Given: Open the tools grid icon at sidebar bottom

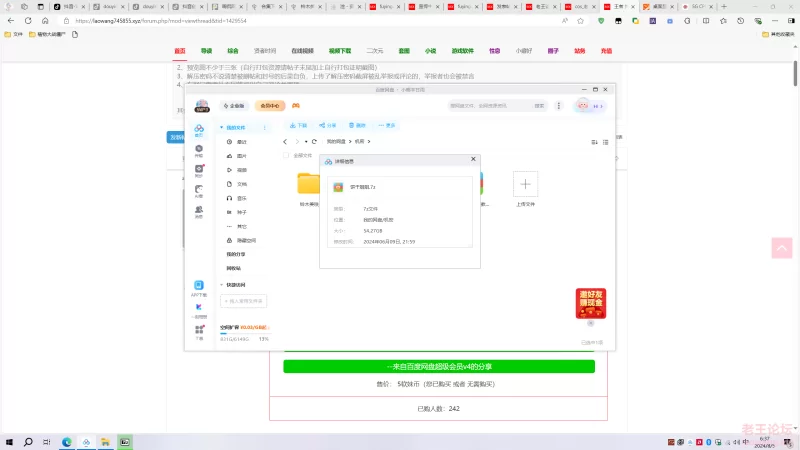Looking at the screenshot, I should click(199, 332).
